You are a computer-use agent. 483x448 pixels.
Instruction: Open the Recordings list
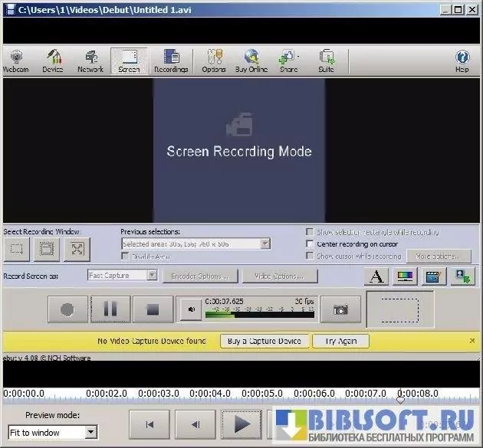click(170, 60)
